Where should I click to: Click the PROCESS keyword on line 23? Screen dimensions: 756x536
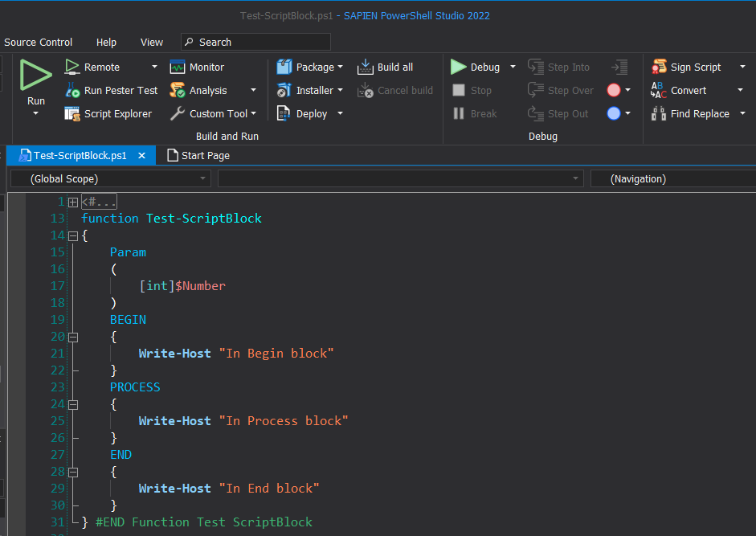tap(135, 387)
